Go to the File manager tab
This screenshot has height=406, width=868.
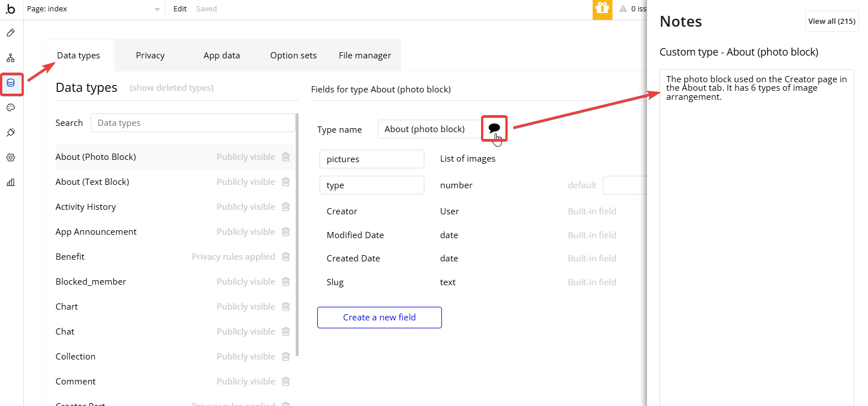pyautogui.click(x=365, y=56)
